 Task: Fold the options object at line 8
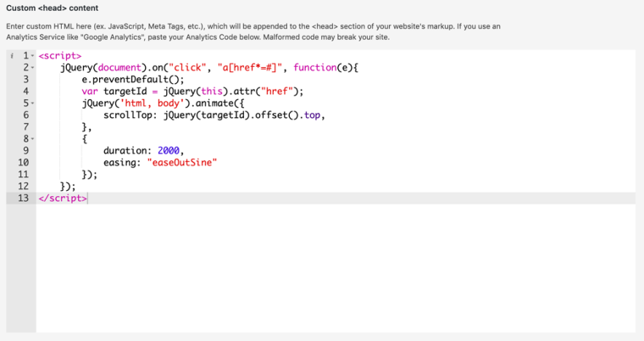click(x=32, y=138)
